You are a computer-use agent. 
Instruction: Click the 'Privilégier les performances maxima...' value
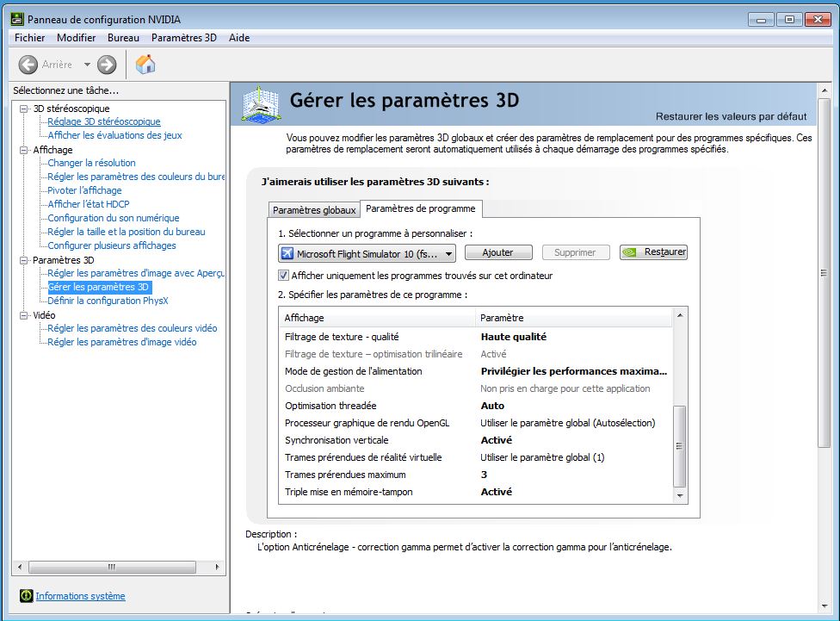(x=574, y=371)
